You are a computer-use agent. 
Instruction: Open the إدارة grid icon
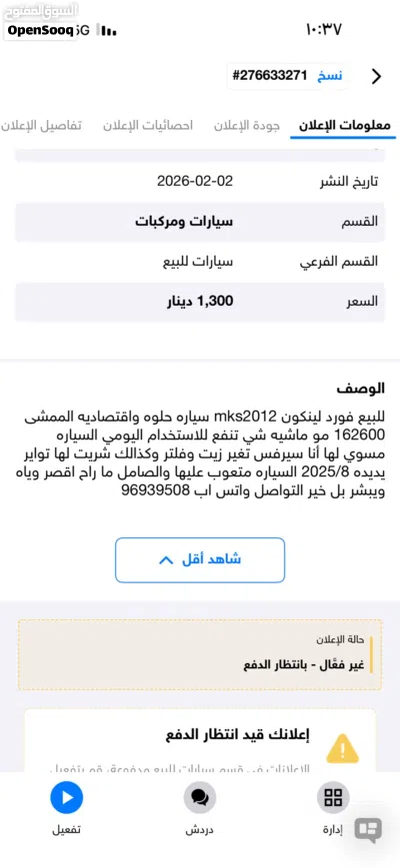[x=333, y=798]
